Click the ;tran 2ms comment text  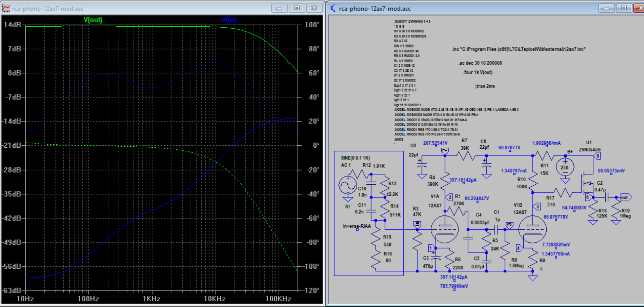click(x=485, y=86)
